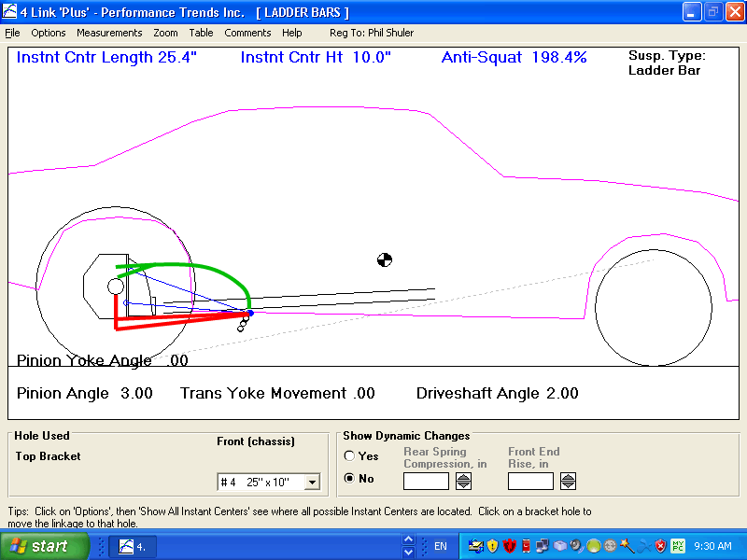Click the taskbar up scroll arrow

408,539
